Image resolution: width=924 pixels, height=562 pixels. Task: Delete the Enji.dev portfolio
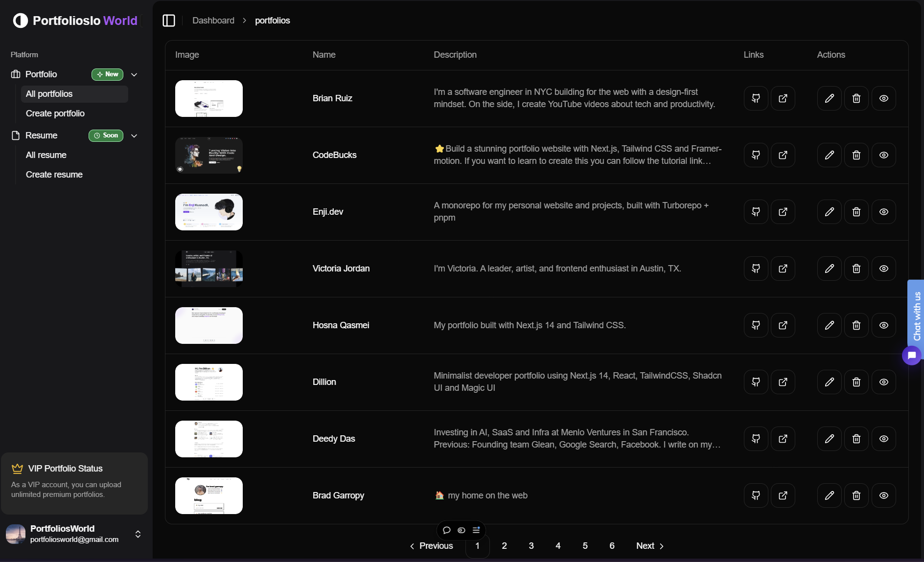[856, 212]
